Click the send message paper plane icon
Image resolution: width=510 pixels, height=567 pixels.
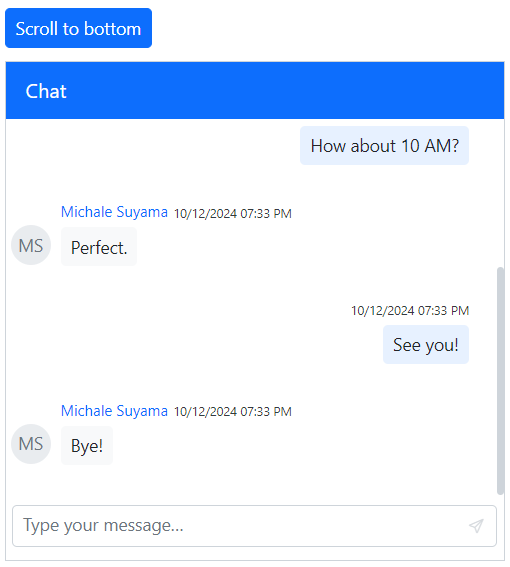[x=476, y=526]
